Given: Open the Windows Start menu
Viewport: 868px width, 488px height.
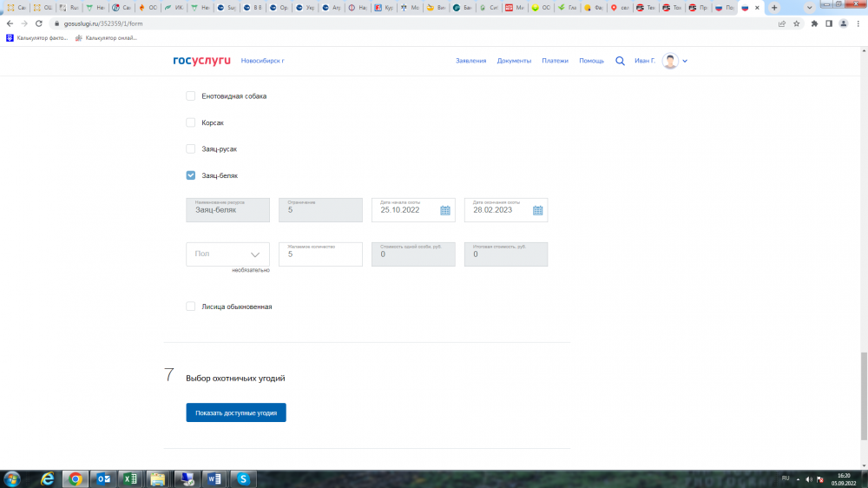Looking at the screenshot, I should click(x=11, y=479).
